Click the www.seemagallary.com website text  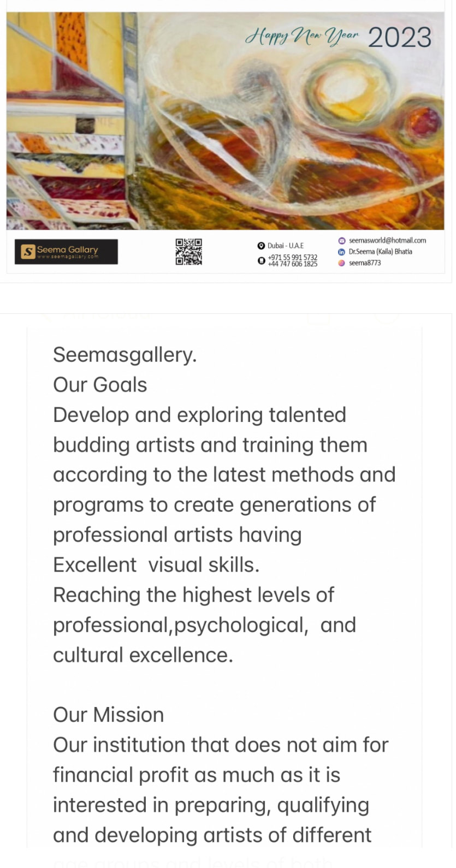pos(68,257)
